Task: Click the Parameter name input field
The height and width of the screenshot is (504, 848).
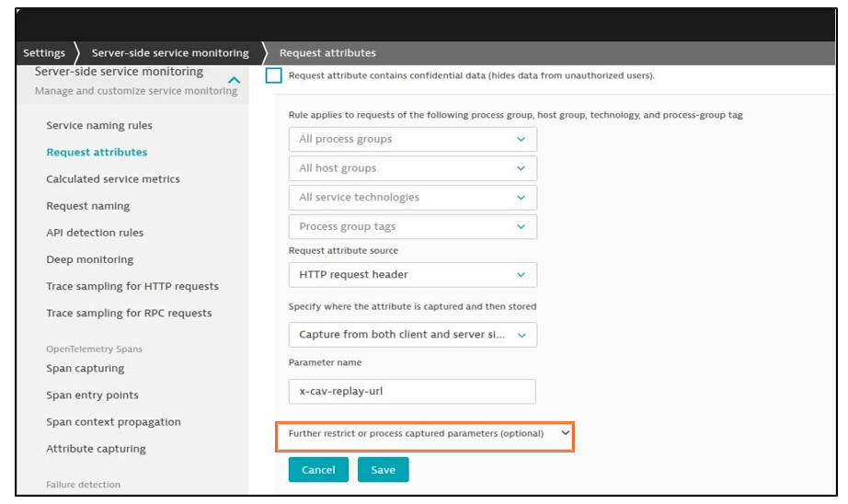Action: (412, 391)
